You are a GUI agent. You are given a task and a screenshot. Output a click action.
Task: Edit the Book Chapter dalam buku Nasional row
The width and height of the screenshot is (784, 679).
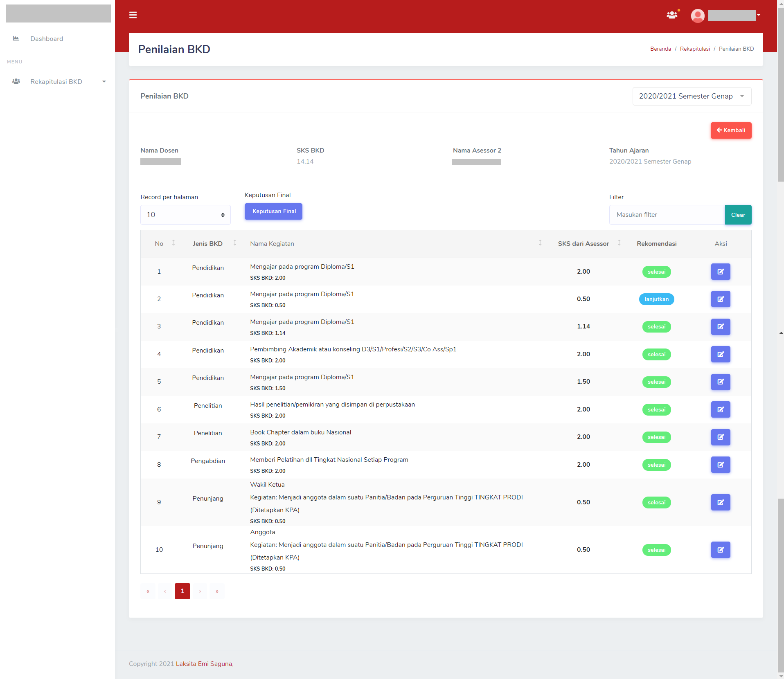(x=720, y=437)
